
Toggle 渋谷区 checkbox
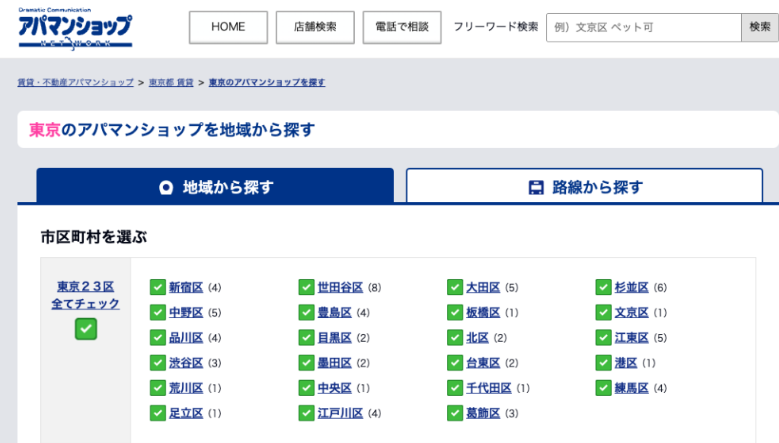[x=157, y=363]
